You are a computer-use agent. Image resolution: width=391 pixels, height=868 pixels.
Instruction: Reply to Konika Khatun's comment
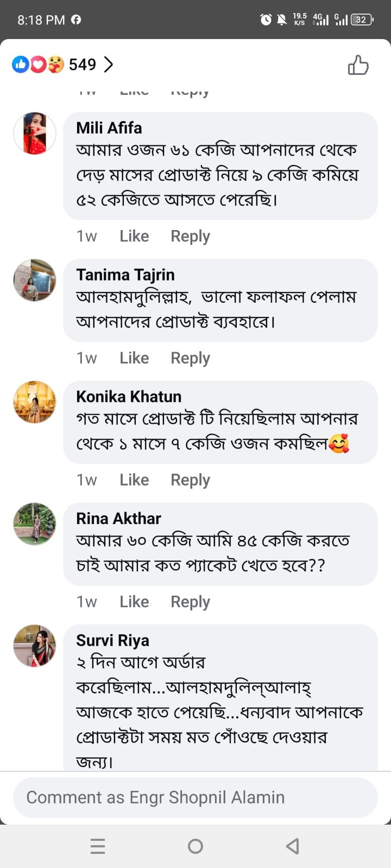(x=190, y=480)
